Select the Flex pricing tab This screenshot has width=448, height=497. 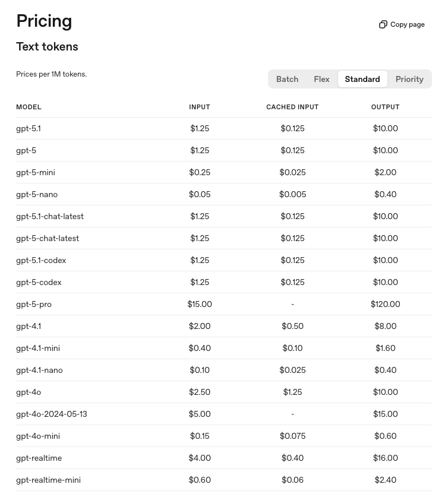click(x=321, y=79)
